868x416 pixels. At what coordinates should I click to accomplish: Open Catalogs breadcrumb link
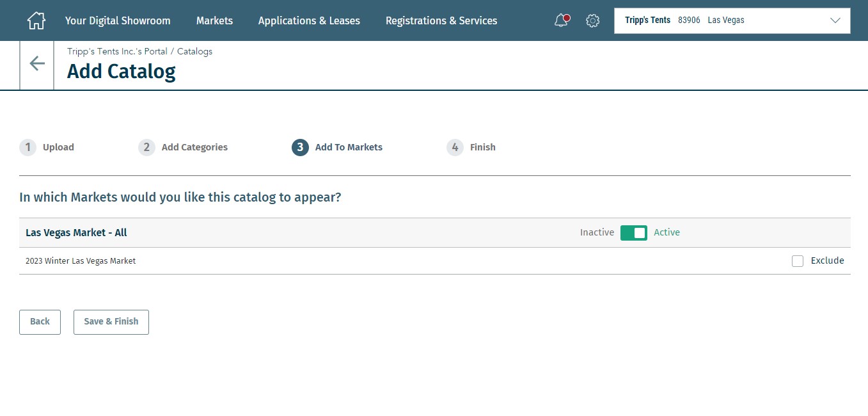pyautogui.click(x=194, y=51)
